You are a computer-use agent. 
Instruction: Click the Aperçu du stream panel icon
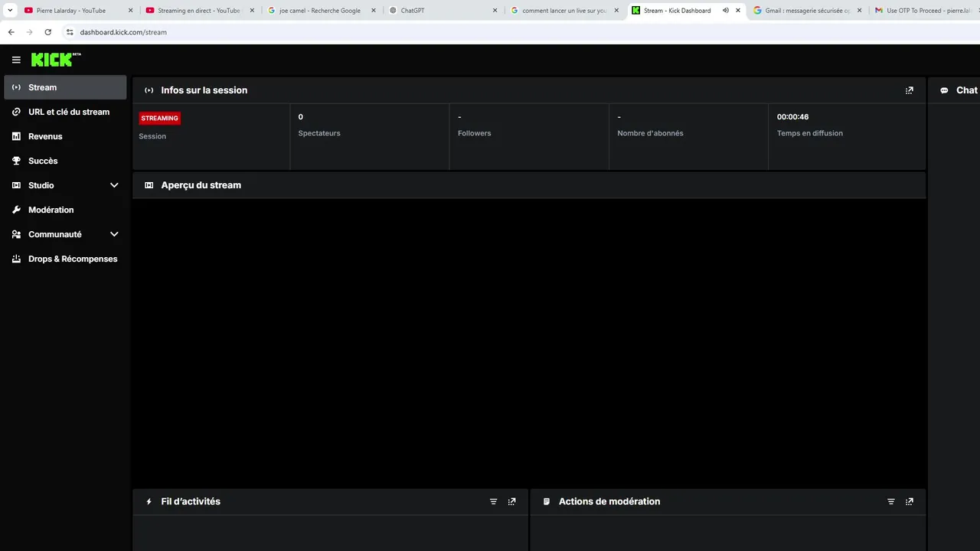tap(149, 185)
